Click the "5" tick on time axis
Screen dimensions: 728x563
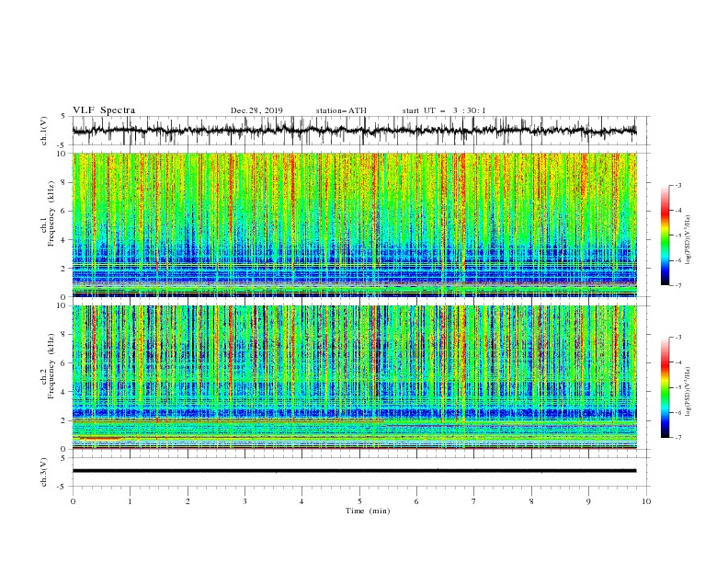[359, 501]
